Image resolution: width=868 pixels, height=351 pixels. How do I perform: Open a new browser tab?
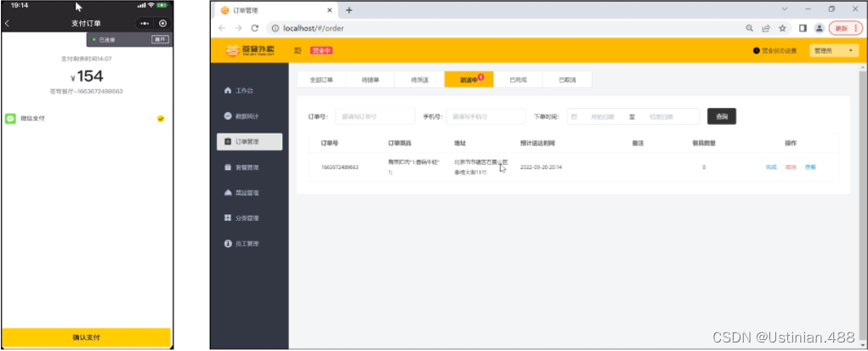coord(349,10)
